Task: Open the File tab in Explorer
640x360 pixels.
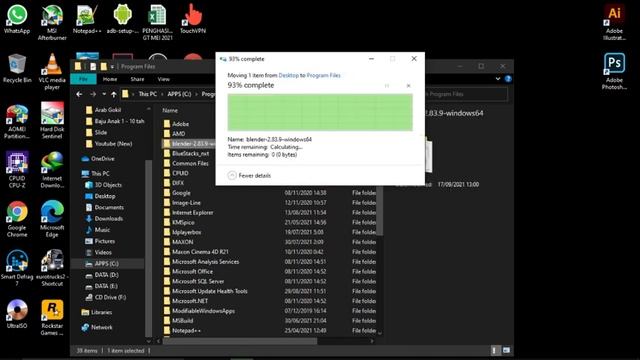Action: point(83,79)
